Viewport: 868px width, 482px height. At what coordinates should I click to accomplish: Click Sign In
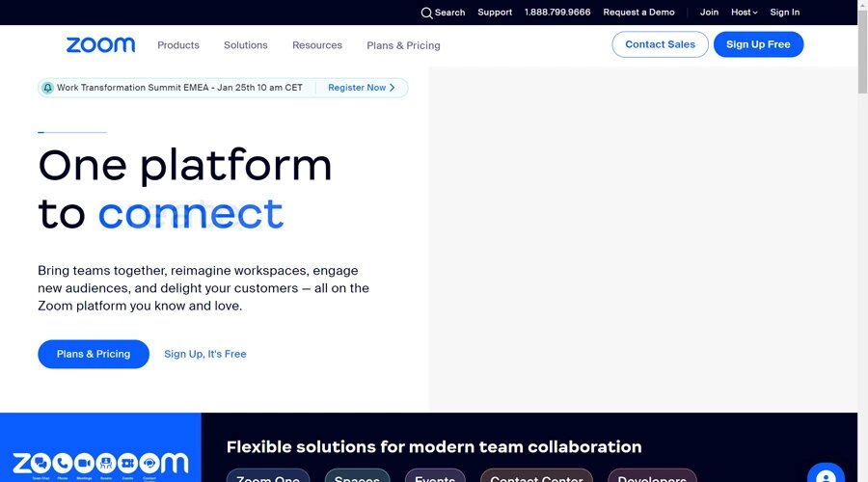(785, 13)
